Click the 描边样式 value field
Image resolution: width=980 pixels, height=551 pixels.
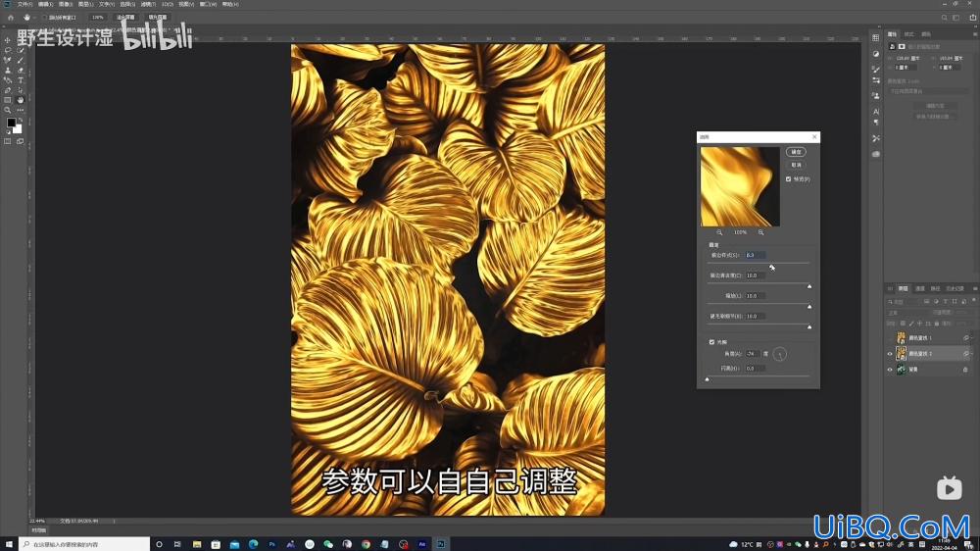(755, 255)
